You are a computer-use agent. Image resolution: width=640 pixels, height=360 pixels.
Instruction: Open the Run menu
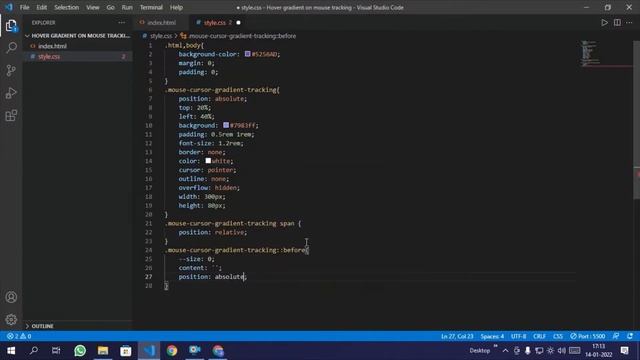[127, 7]
